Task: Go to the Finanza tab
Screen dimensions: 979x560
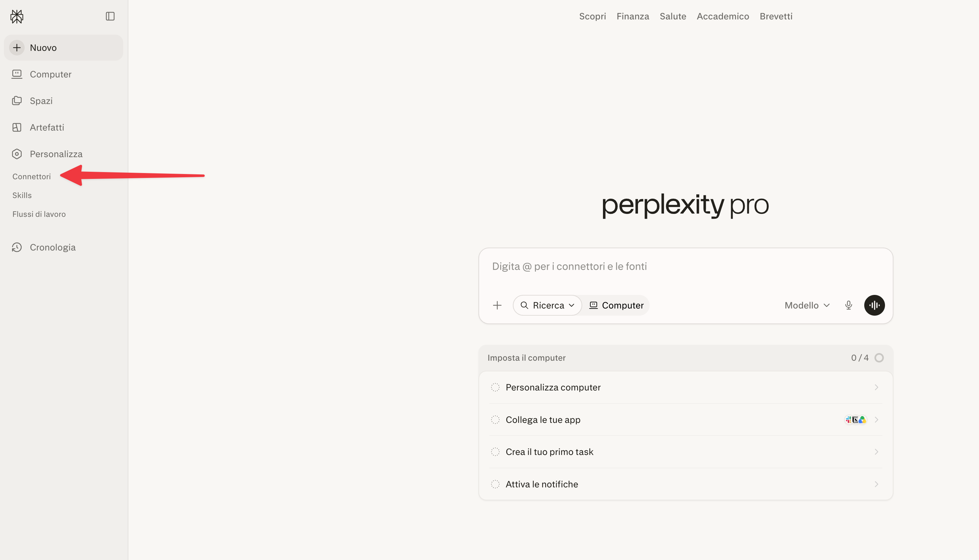Action: click(x=633, y=16)
